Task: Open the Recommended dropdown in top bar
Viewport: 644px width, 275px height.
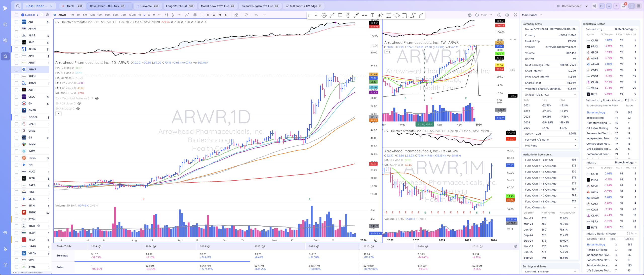Action: point(572,6)
